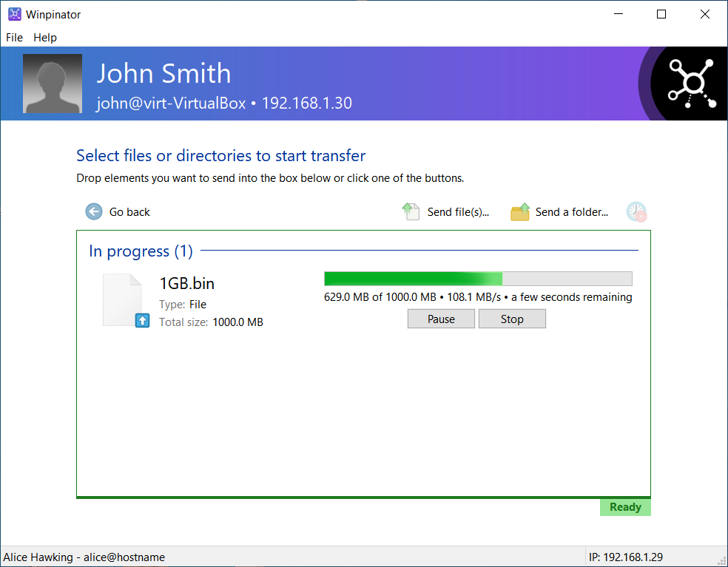Image resolution: width=728 pixels, height=567 pixels.
Task: Pause the 1GB.bin transfer
Action: 441,318
